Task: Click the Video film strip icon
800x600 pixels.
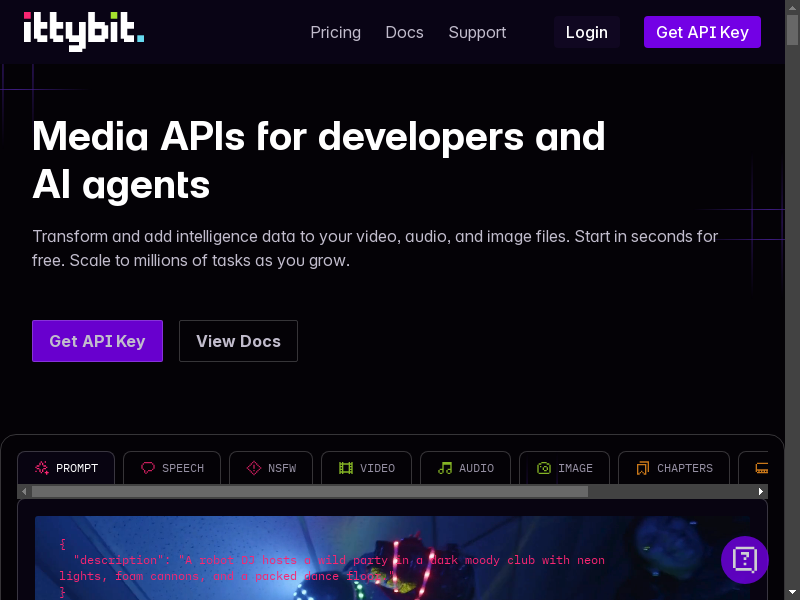Action: [346, 468]
